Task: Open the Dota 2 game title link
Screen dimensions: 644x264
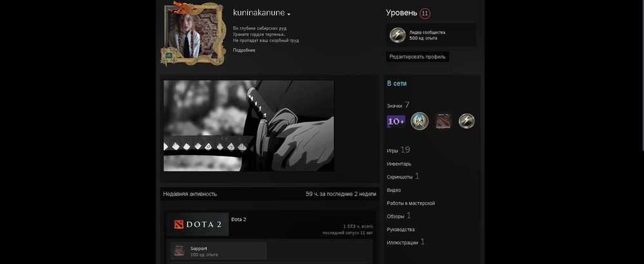Action: (x=239, y=219)
